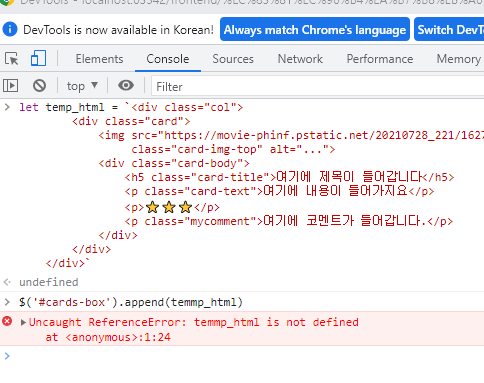The image size is (484, 383).
Task: Click the blue info icon in notification
Action: tap(10, 29)
